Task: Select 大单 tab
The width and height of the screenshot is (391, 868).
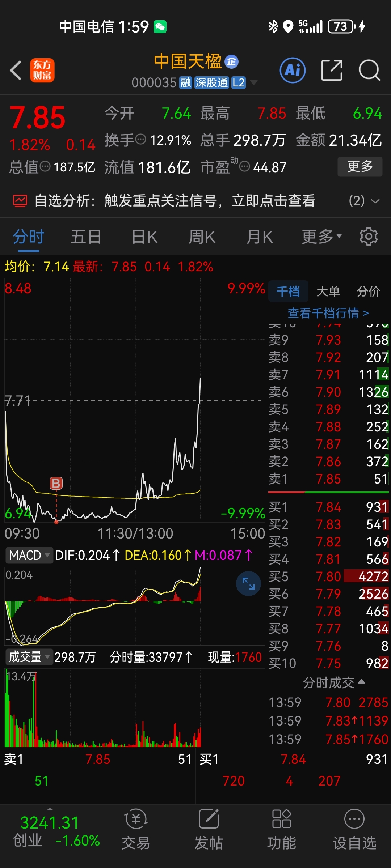Action: [x=328, y=291]
